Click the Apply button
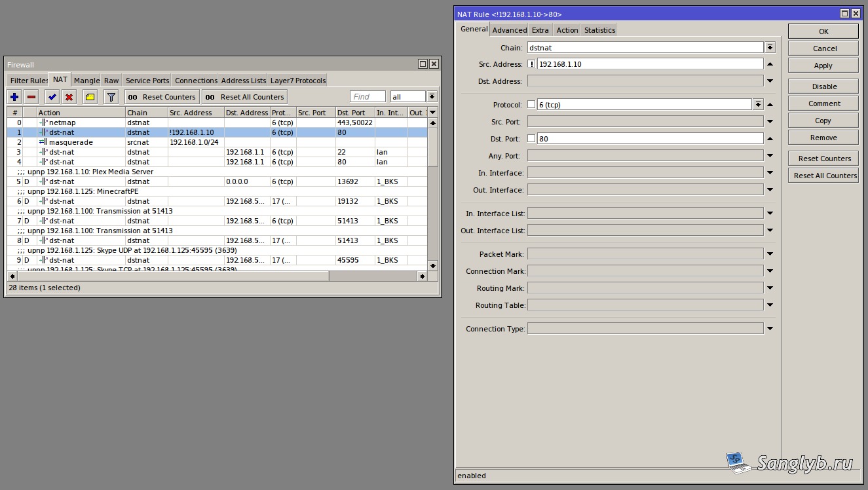This screenshot has width=868, height=490. pos(823,66)
